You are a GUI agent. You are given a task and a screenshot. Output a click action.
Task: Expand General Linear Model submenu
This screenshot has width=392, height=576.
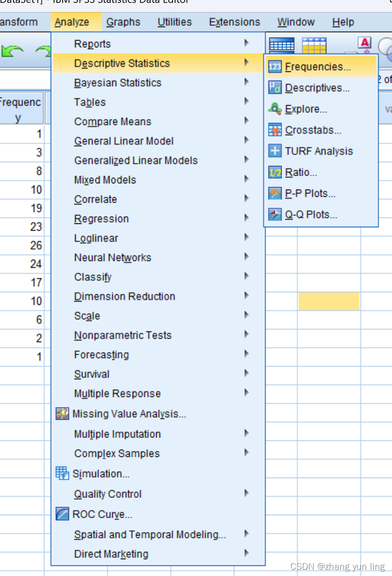click(159, 141)
